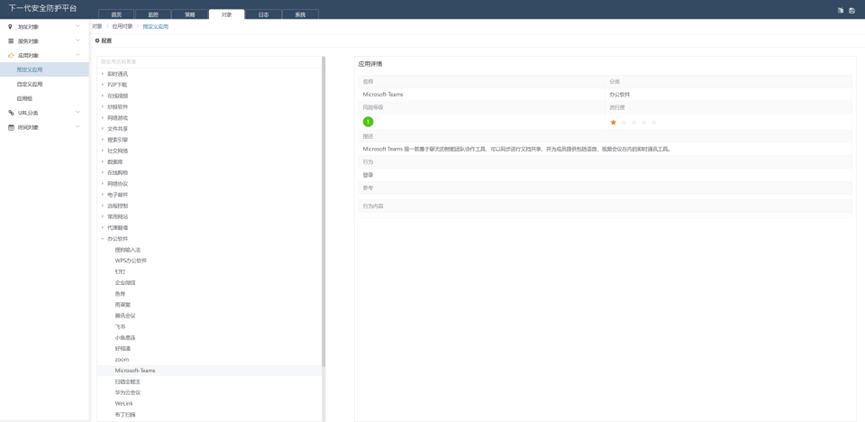Click the calendar icon beside 时间对象
Screen dimensions: 865x422
(x=11, y=127)
